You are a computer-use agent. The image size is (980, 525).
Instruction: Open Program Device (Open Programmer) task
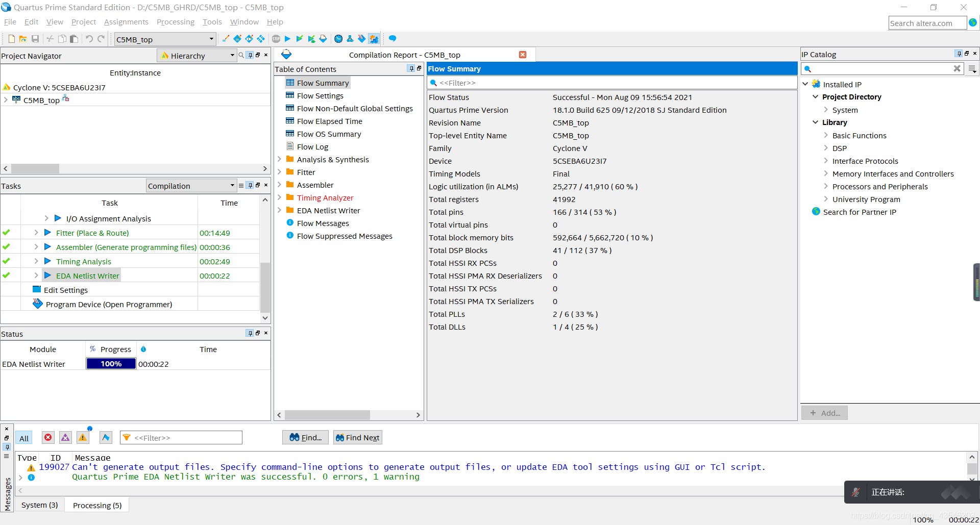[109, 304]
